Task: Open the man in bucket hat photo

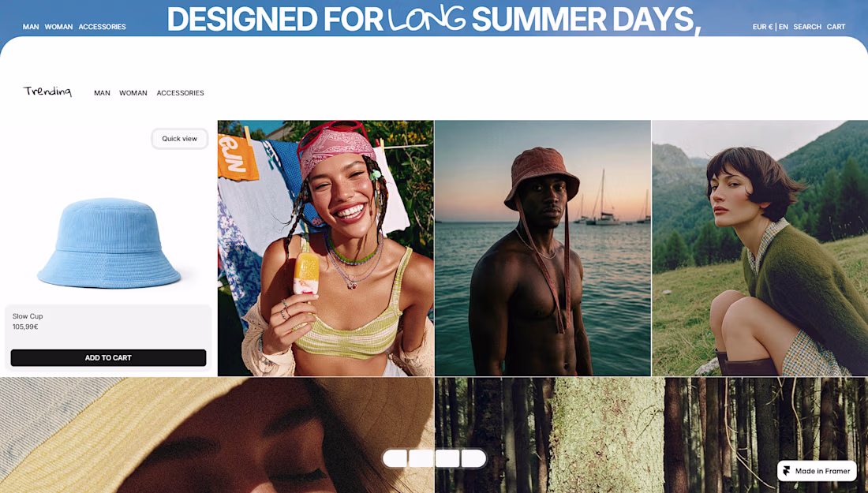Action: coord(543,248)
